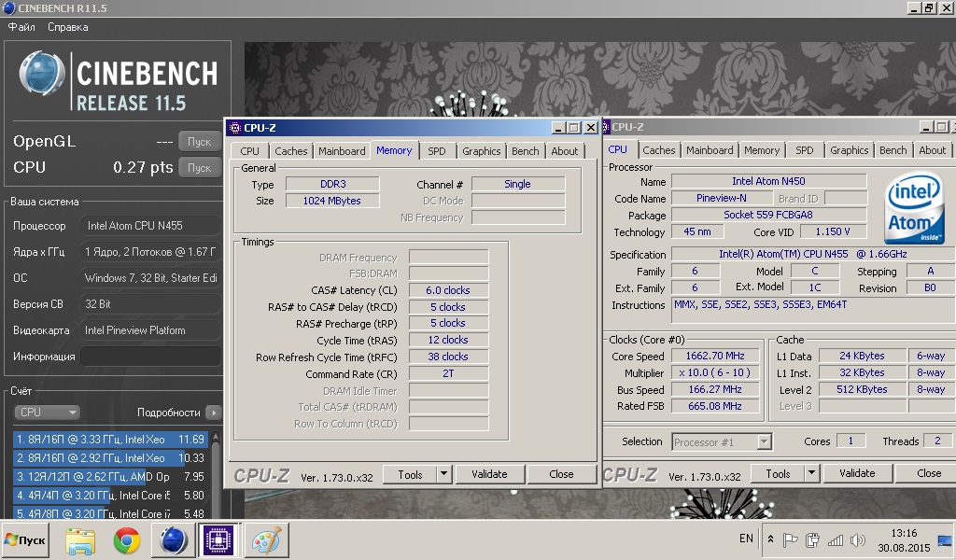Open Paint from the taskbar palette icon

tap(266, 539)
